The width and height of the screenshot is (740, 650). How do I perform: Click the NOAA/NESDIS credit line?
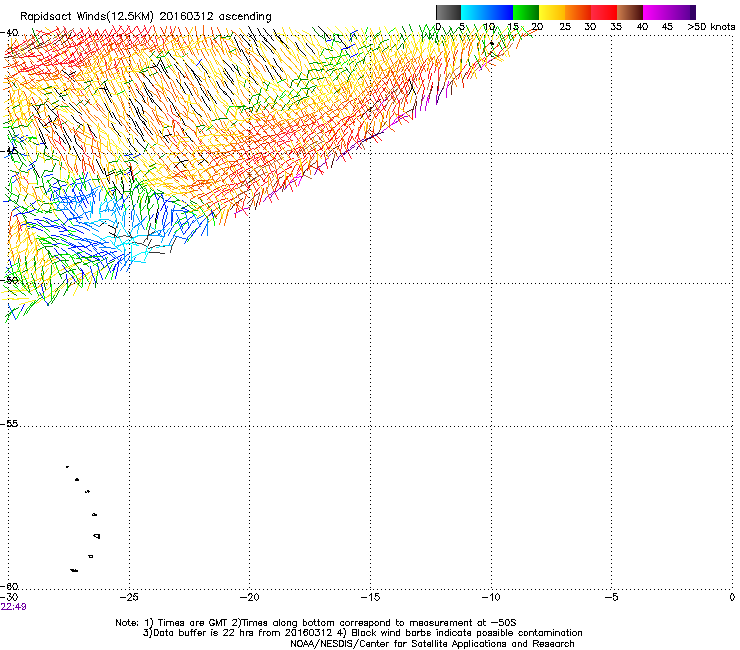[x=432, y=644]
